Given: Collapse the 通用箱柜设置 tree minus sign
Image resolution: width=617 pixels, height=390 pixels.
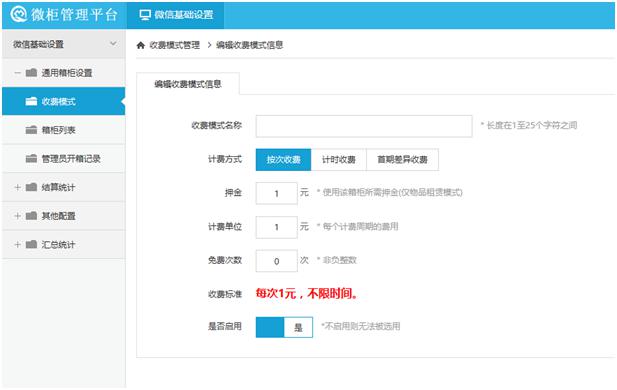Looking at the screenshot, I should (x=17, y=73).
